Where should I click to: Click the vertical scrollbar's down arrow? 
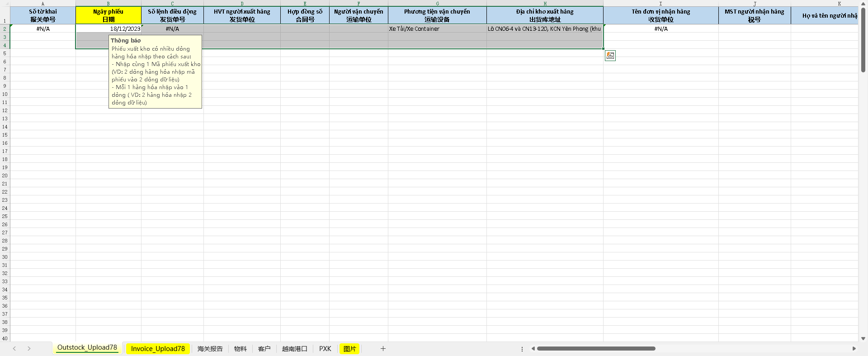[x=863, y=338]
